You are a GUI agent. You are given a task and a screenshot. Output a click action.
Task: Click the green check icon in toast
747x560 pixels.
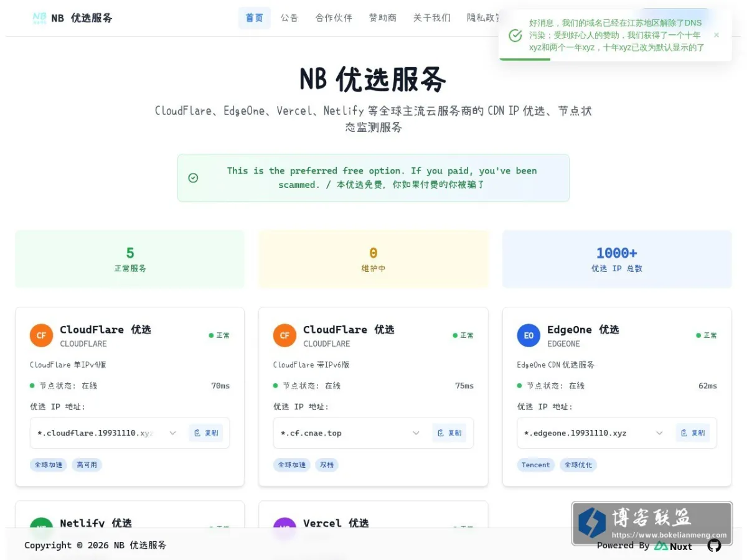click(515, 35)
